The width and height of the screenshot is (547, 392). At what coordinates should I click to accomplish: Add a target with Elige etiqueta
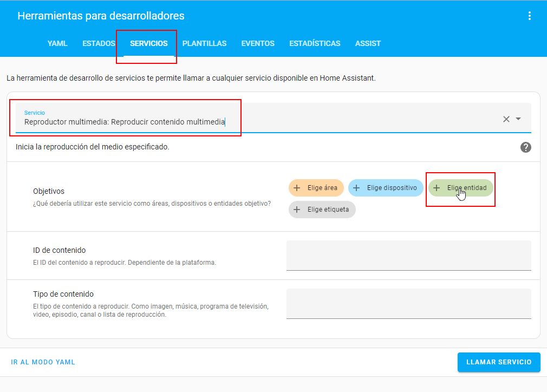point(322,210)
